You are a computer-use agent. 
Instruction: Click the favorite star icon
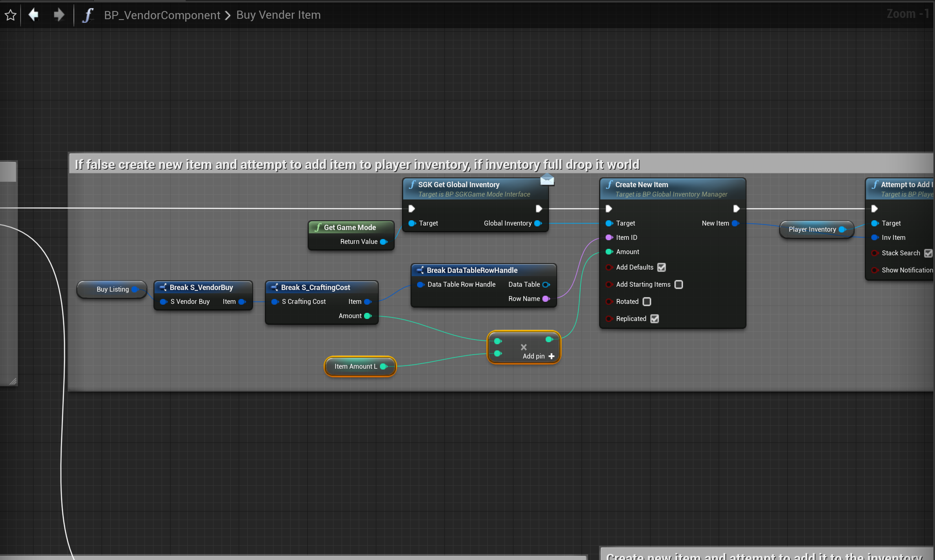(x=11, y=15)
